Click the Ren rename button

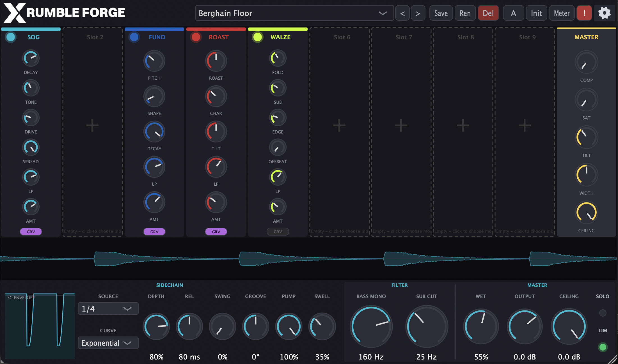[465, 13]
